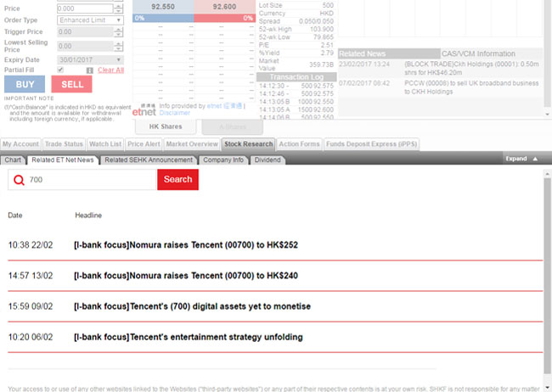This screenshot has height=392, width=552.
Task: Click the Transaction Log header
Action: pyautogui.click(x=296, y=77)
